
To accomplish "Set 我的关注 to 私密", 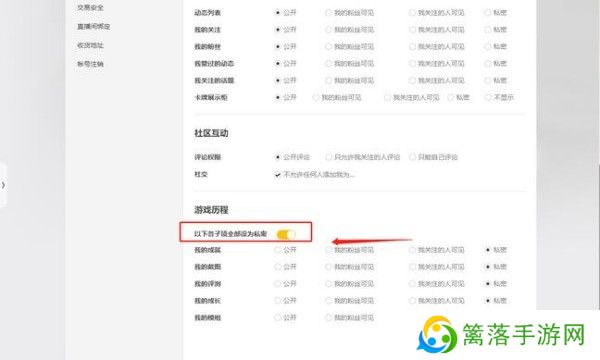I will point(488,29).
